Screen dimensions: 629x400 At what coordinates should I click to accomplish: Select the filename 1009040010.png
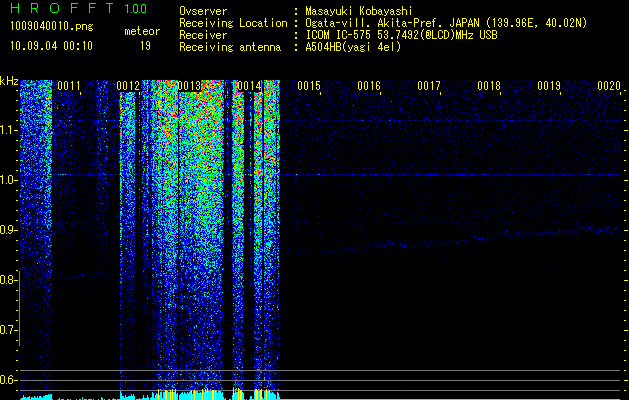[52, 26]
